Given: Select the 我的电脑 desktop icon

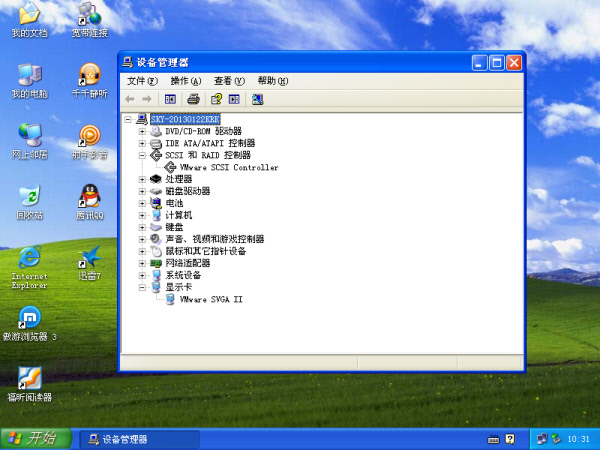Looking at the screenshot, I should [x=29, y=81].
